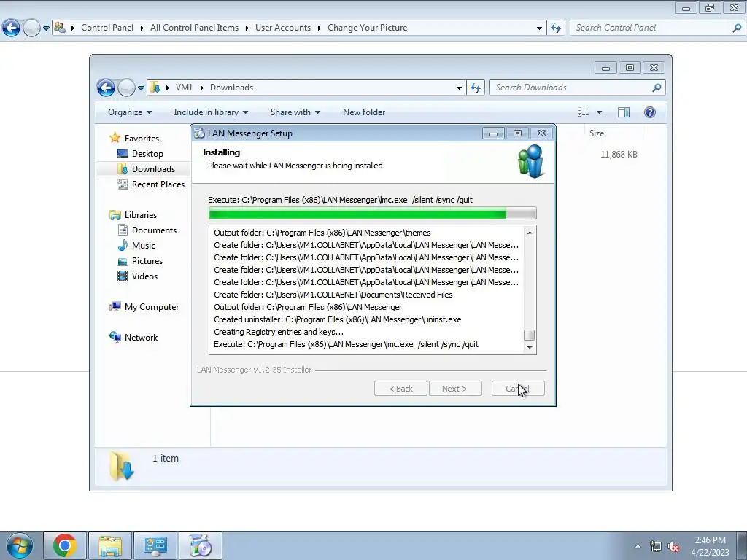
Task: Go back in Downloads Explorer window
Action: (106, 87)
